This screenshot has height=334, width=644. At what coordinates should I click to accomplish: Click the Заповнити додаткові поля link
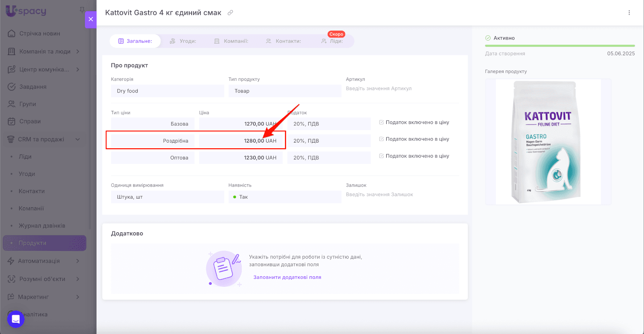pos(287,277)
